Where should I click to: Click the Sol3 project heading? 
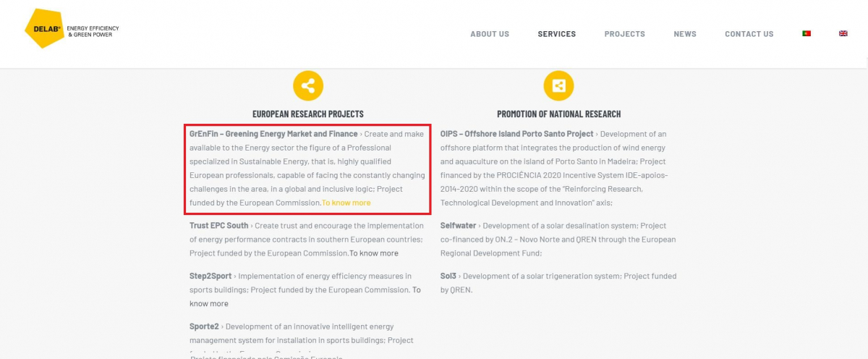click(x=448, y=276)
